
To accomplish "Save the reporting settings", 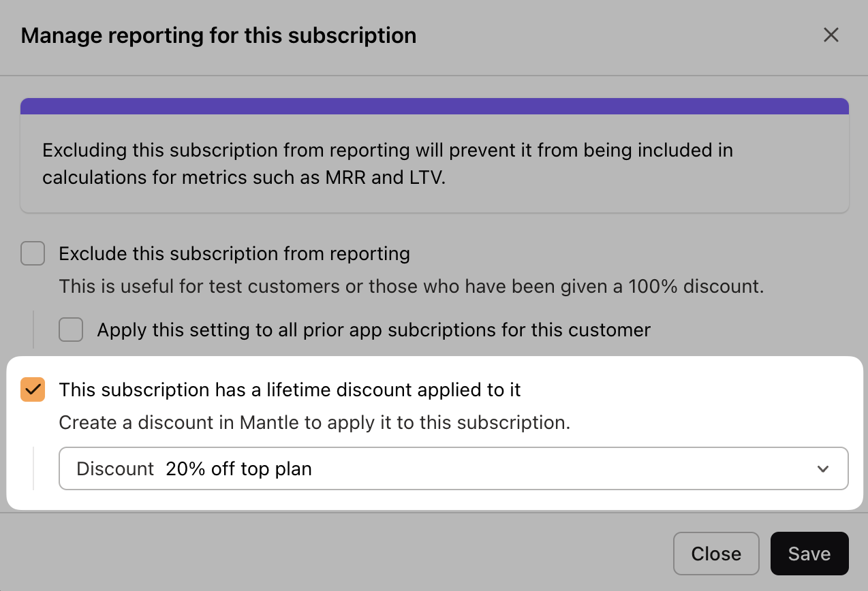I will coord(809,554).
